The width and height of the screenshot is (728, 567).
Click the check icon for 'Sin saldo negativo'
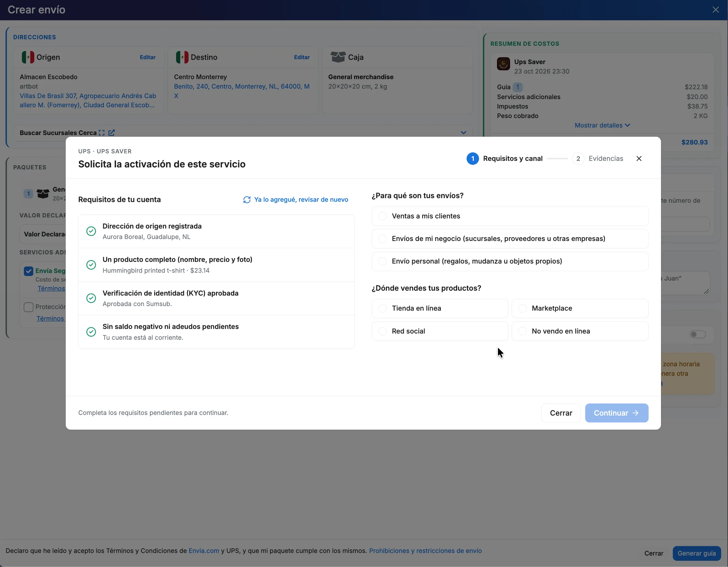click(x=91, y=332)
